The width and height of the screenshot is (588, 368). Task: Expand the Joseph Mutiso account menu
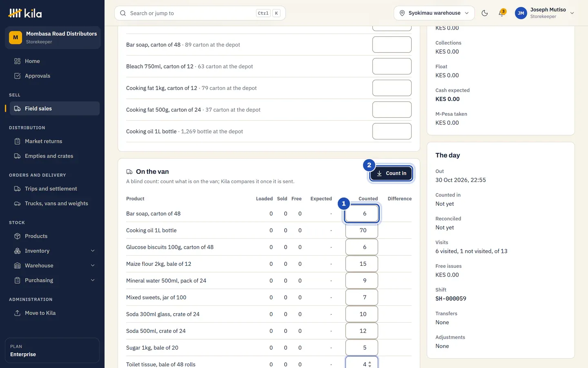click(545, 13)
